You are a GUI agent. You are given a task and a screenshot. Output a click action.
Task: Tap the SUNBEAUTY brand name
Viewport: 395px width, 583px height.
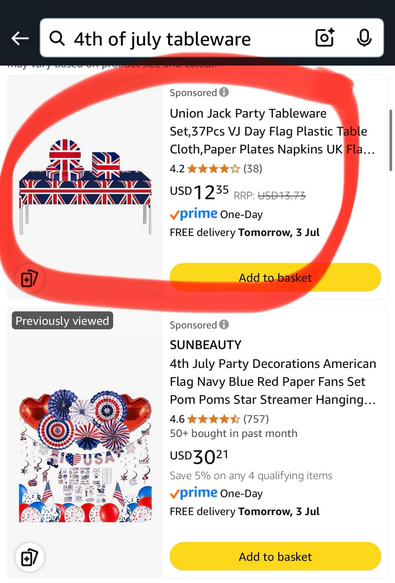tap(205, 345)
